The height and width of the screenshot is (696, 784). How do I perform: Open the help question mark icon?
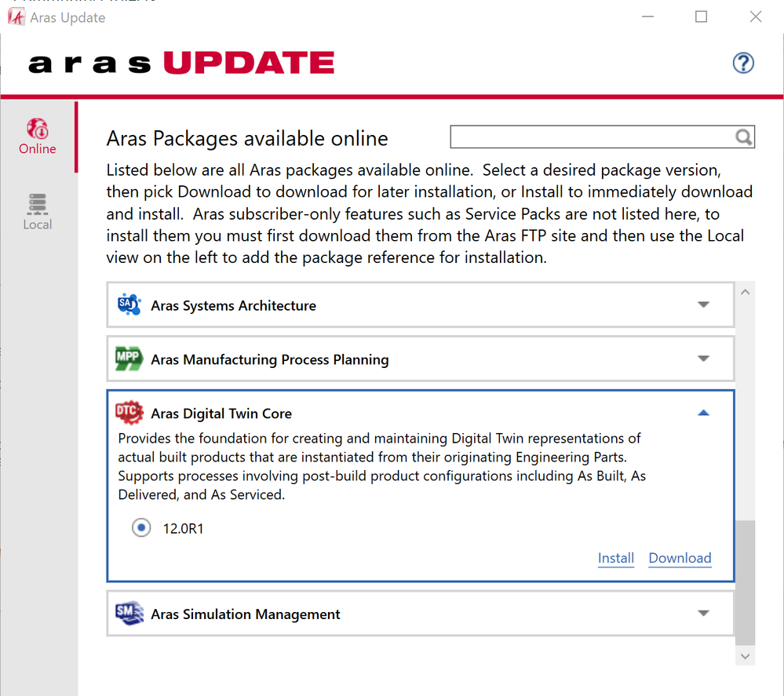pyautogui.click(x=743, y=63)
